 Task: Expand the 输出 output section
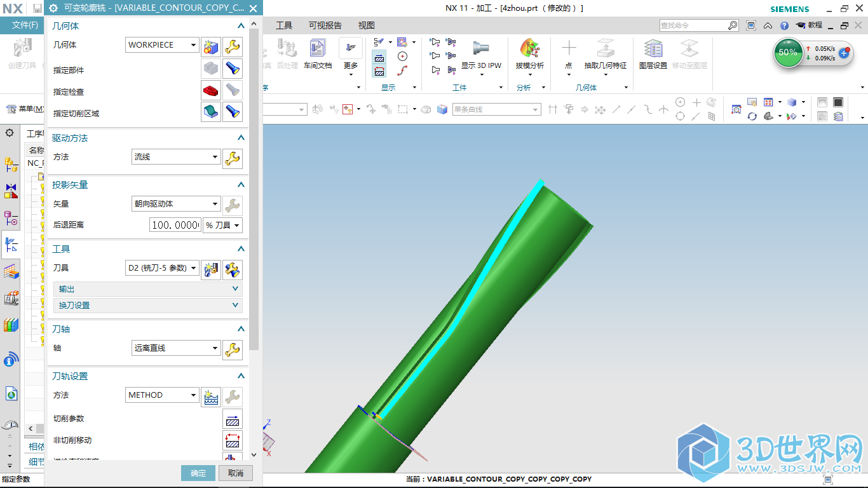(x=147, y=289)
